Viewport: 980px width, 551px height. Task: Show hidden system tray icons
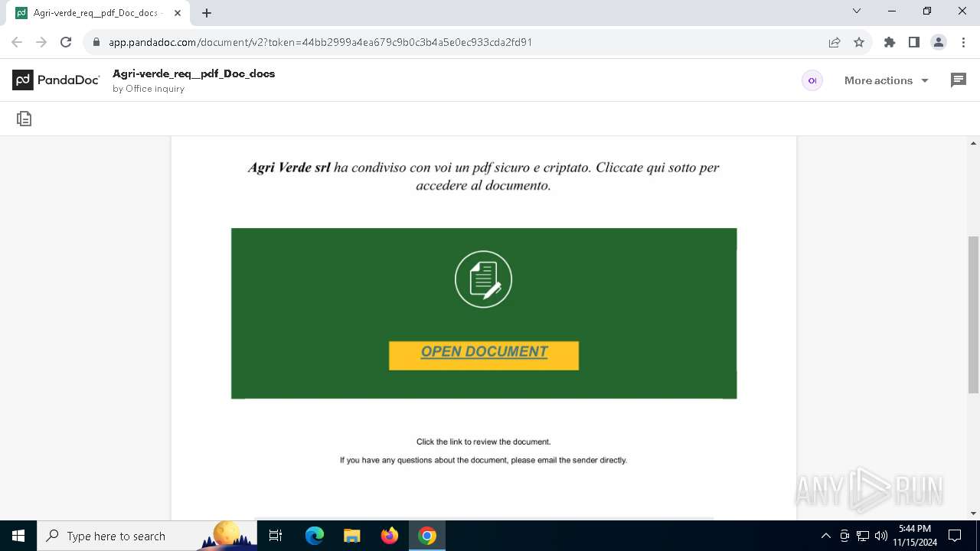(x=826, y=536)
